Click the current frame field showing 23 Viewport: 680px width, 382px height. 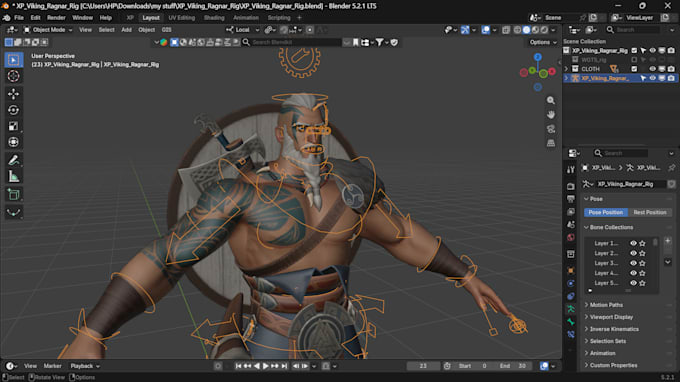click(423, 366)
